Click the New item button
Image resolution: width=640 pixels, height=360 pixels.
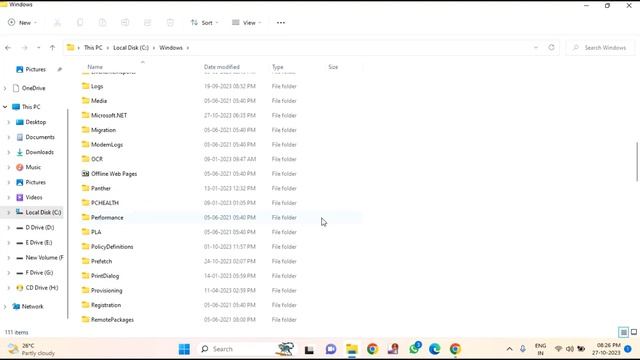(22, 23)
